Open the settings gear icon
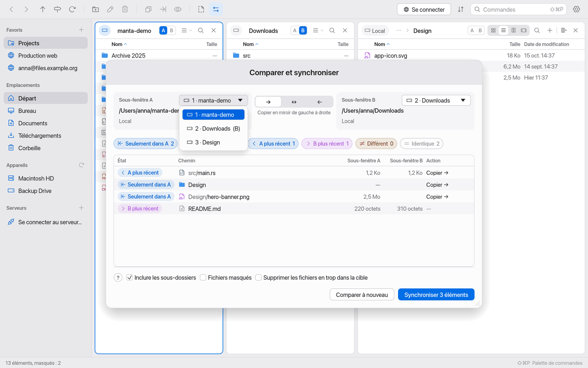The image size is (588, 368). tap(577, 9)
